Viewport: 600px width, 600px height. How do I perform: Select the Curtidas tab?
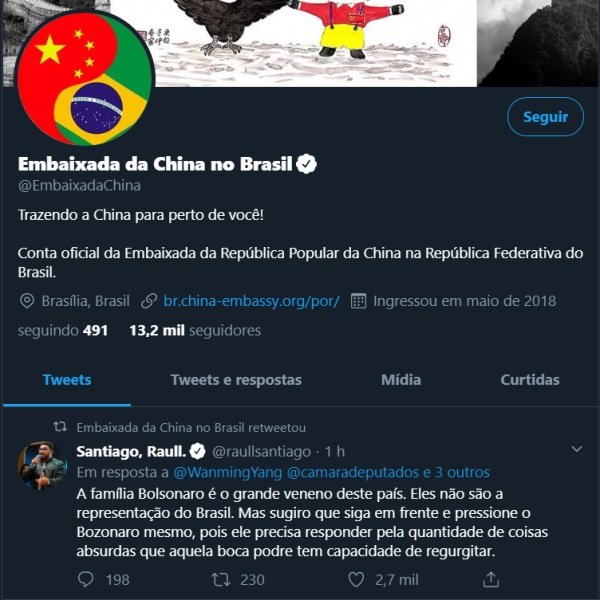[530, 380]
